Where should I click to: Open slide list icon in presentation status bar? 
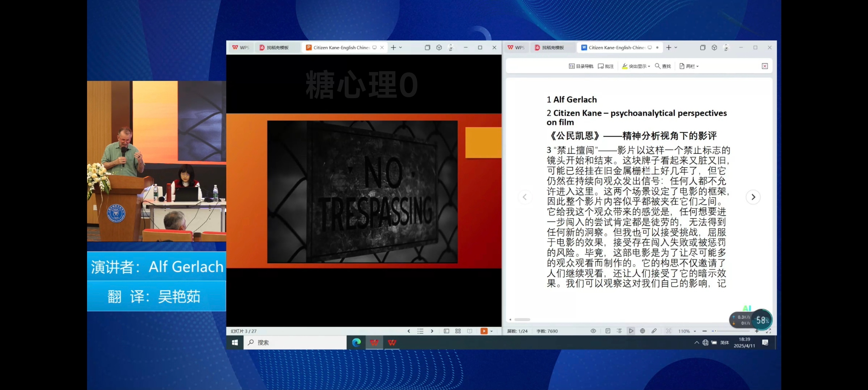click(x=420, y=331)
